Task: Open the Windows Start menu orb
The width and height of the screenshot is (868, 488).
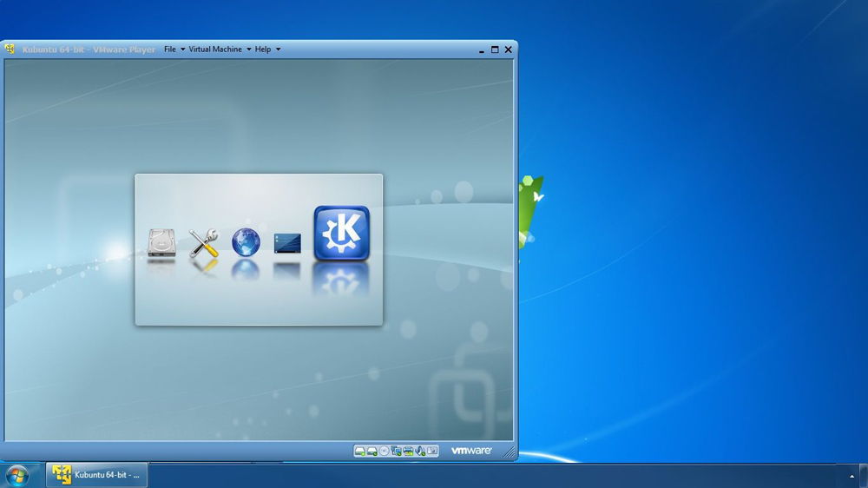Action: click(x=17, y=475)
